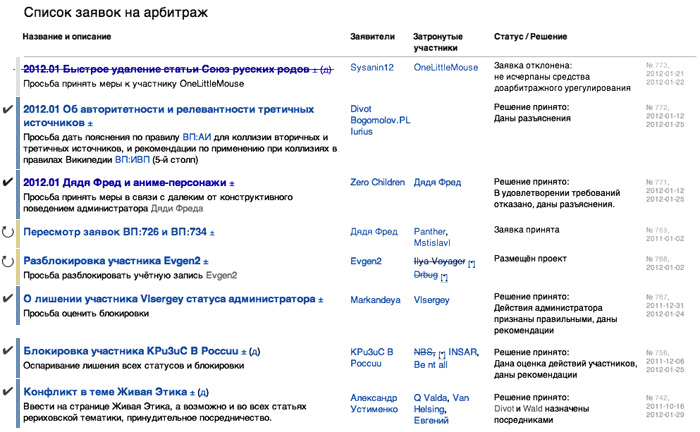Click the checkmark beside Блокировка участника КРи3иС
This screenshot has width=700, height=432.
tap(9, 352)
